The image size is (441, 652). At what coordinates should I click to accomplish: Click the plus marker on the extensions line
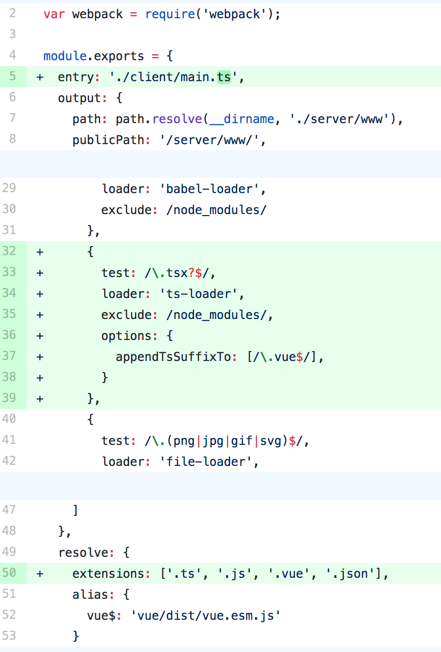tap(40, 574)
